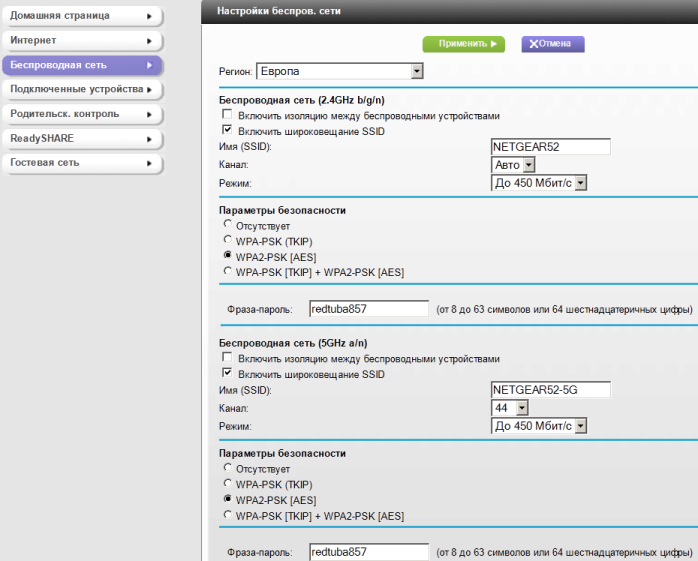Select Отсутствует security for 5GHz network
Image resolution: width=698 pixels, height=561 pixels.
pyautogui.click(x=227, y=468)
